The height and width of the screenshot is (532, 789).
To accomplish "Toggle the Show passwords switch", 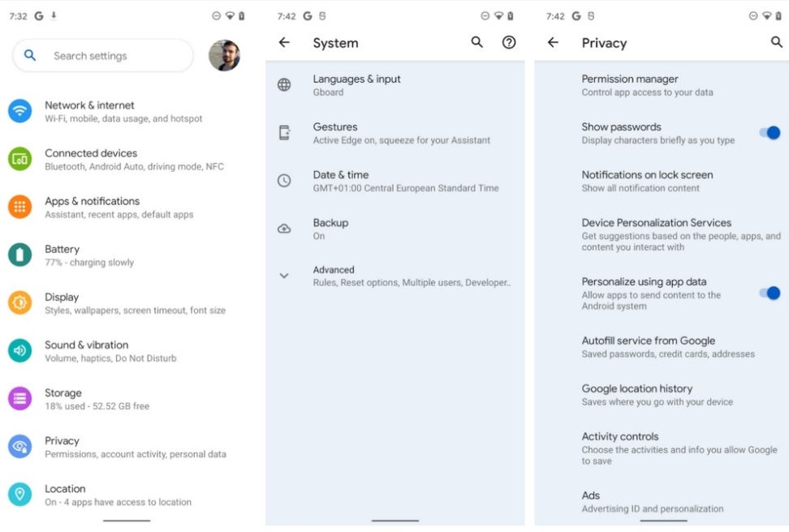I will [x=770, y=133].
